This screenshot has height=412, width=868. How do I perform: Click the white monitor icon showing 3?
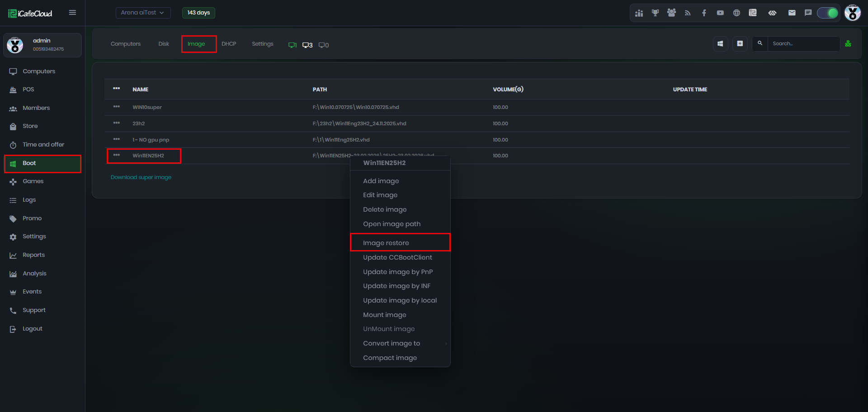307,45
